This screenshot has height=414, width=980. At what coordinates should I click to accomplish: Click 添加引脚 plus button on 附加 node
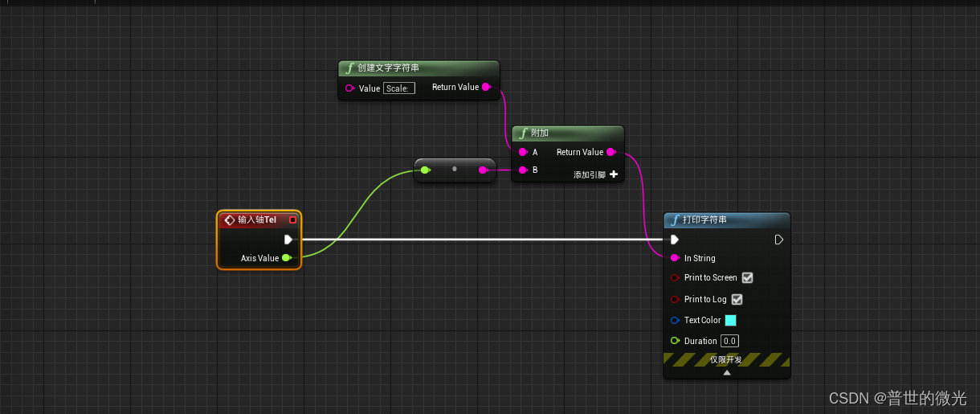[x=614, y=174]
